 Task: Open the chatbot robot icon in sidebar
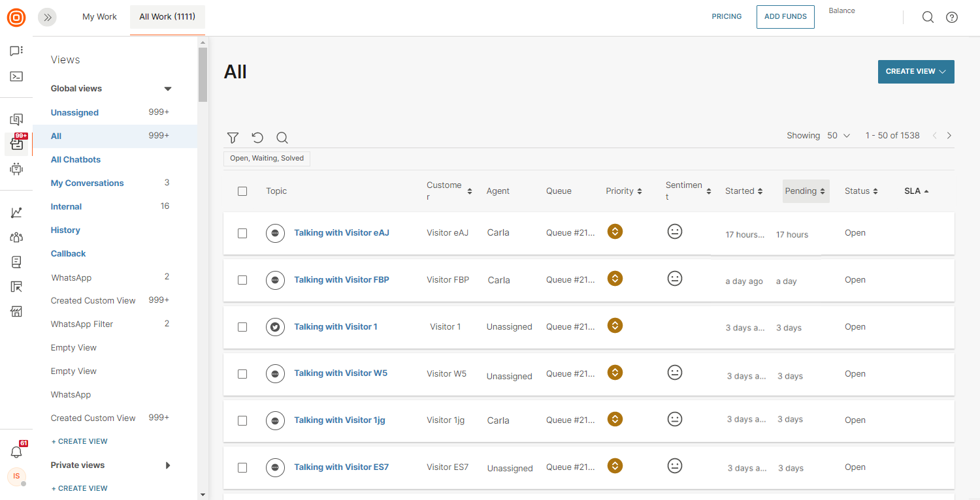pyautogui.click(x=16, y=169)
